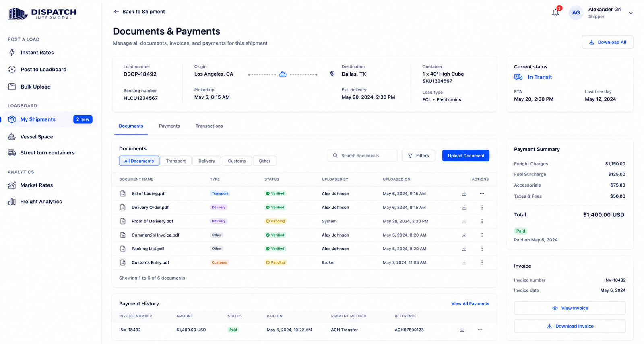Expand the Alexander Gri account dropdown
Screen dimensions: 644x344
click(631, 13)
